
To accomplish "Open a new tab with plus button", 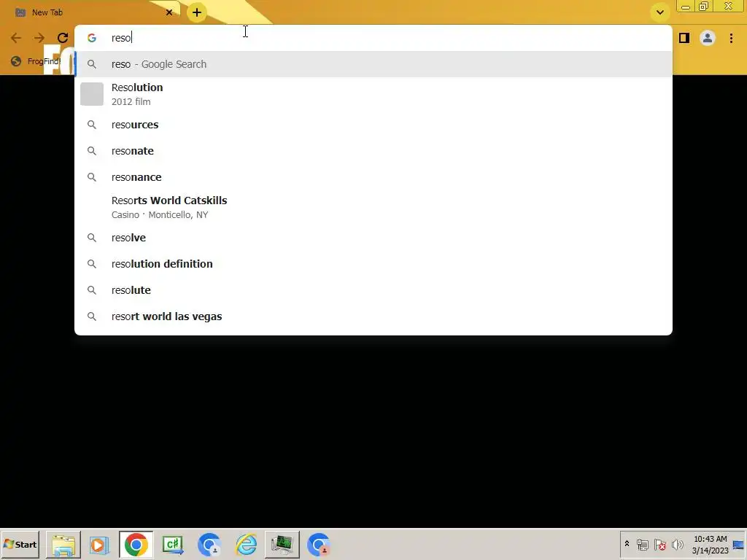I will pos(197,12).
